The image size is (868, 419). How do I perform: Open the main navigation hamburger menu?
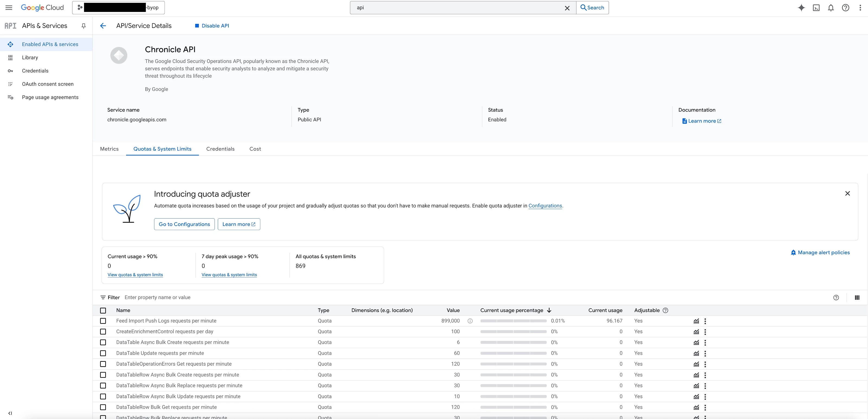point(9,7)
